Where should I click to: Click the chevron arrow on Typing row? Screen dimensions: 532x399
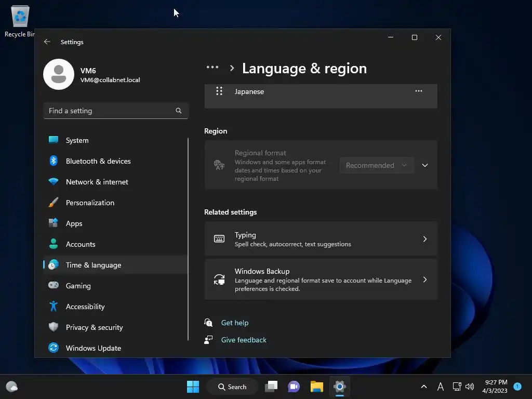[x=425, y=239]
